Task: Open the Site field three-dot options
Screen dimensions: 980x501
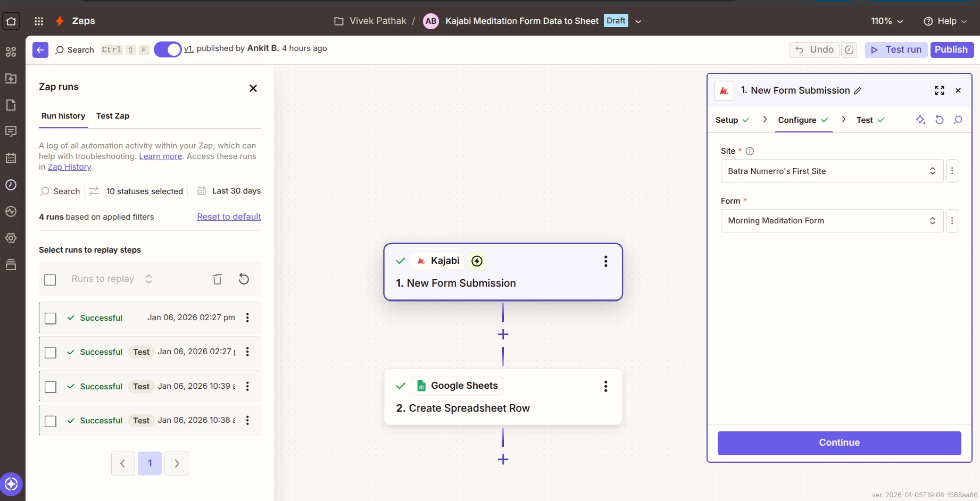Action: [x=952, y=171]
